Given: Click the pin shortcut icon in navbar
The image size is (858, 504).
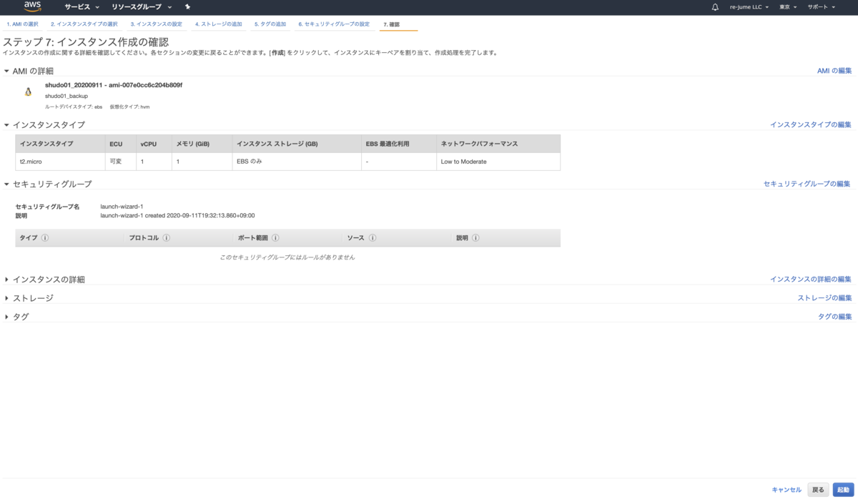Looking at the screenshot, I should pyautogui.click(x=187, y=6).
